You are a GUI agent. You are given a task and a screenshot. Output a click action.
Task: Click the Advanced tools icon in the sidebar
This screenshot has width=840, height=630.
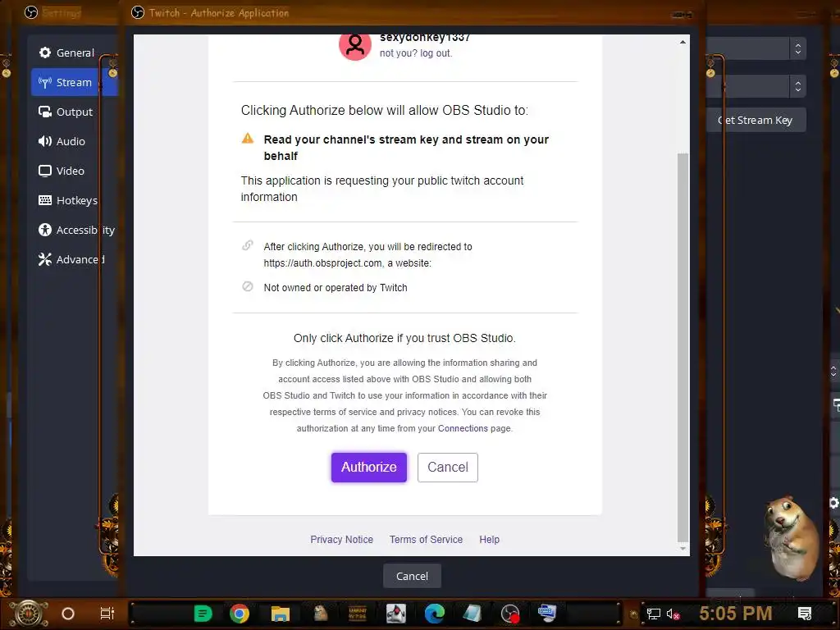(x=45, y=259)
